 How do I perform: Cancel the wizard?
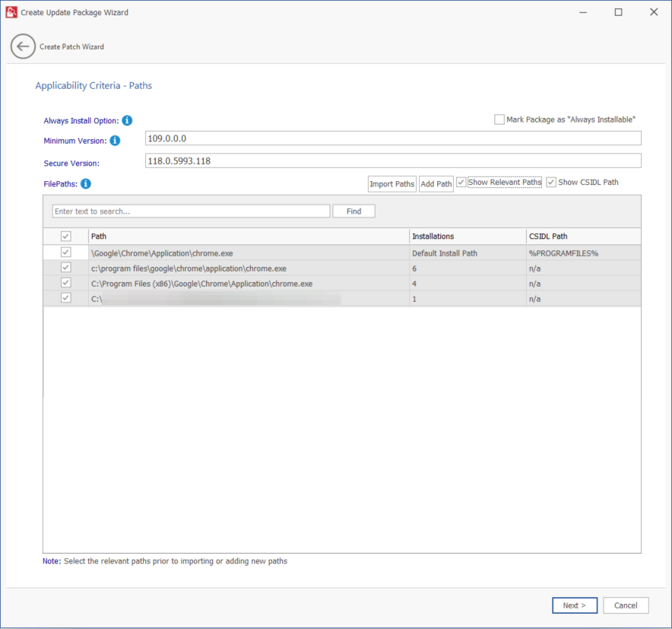coord(626,605)
